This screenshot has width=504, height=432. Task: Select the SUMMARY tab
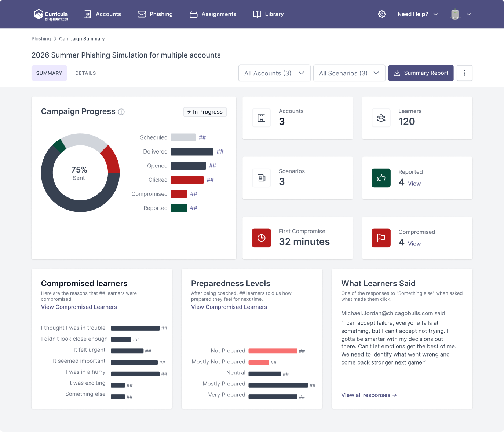coord(50,73)
